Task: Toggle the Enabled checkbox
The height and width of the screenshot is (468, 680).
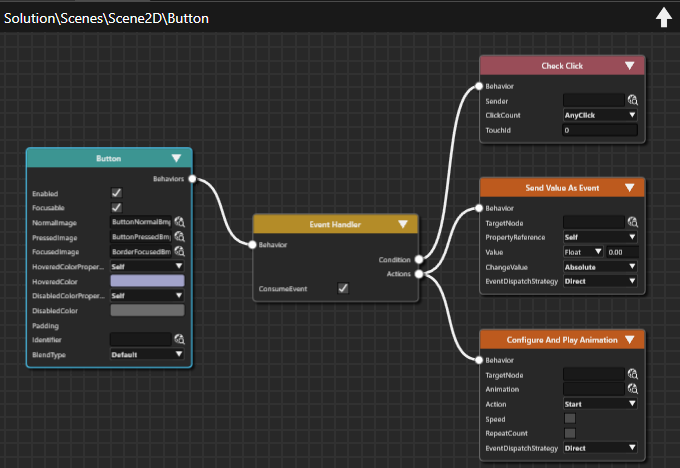Action: (117, 193)
